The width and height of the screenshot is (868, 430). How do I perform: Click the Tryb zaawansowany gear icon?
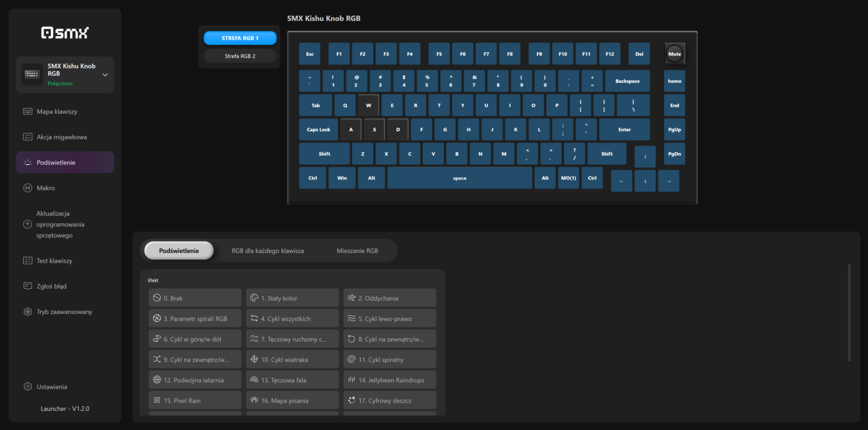click(x=28, y=311)
